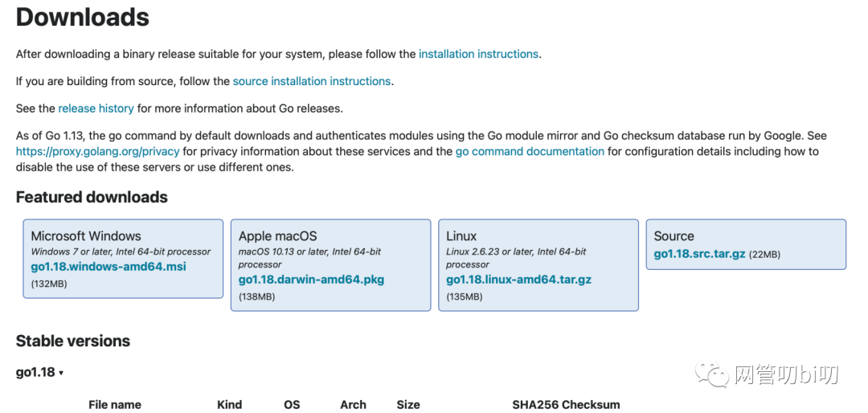The height and width of the screenshot is (413, 868).
Task: Click the Featured downloads heading
Action: pyautogui.click(x=92, y=198)
